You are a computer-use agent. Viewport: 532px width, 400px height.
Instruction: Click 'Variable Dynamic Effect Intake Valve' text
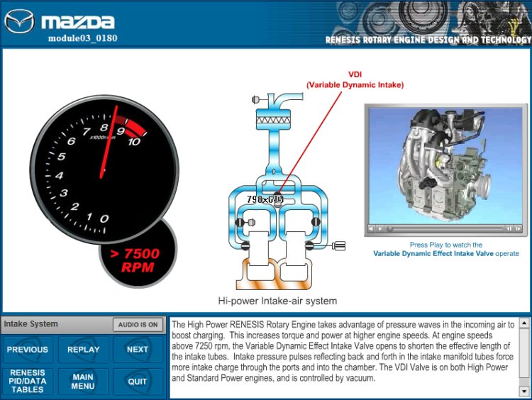[433, 253]
